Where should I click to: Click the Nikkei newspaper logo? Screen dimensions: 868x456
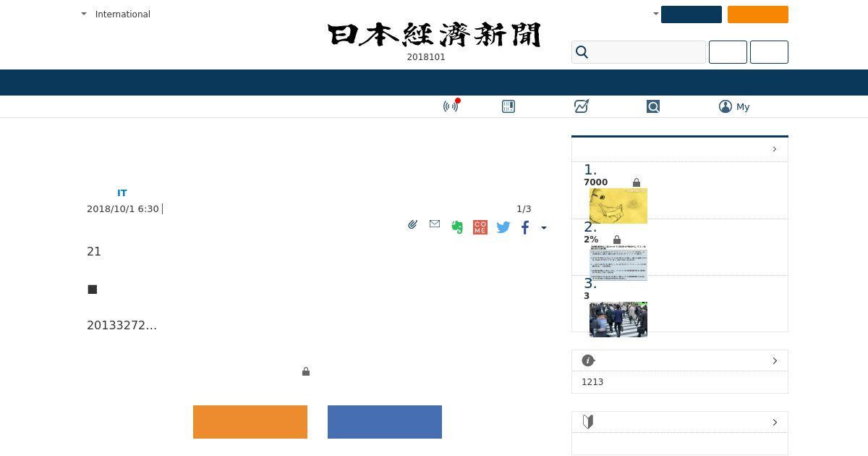pyautogui.click(x=434, y=35)
